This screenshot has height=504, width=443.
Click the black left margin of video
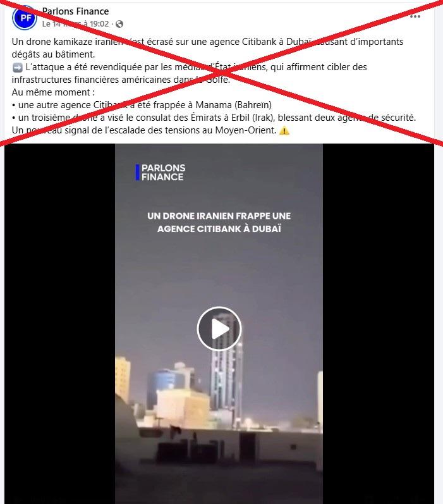click(x=60, y=323)
